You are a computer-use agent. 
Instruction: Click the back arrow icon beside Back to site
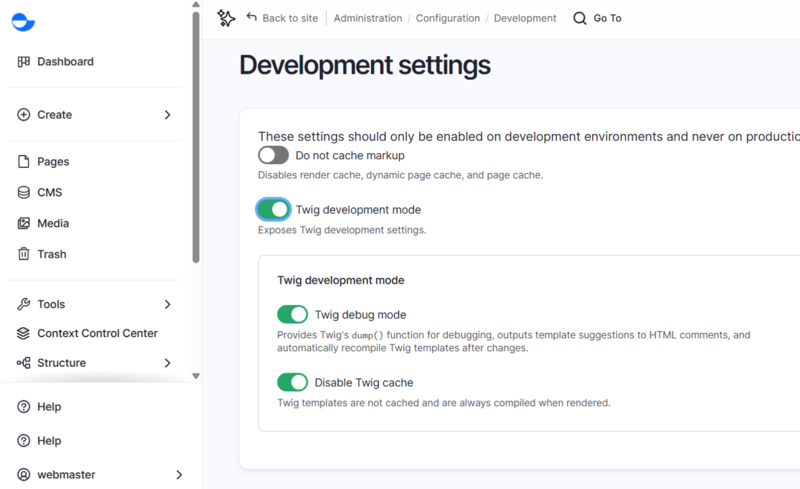[x=252, y=17]
